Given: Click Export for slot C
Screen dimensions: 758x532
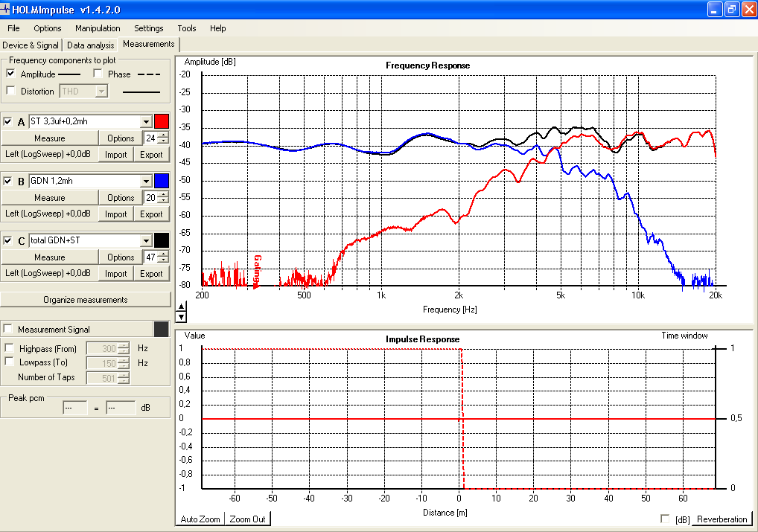Looking at the screenshot, I should click(x=151, y=274).
